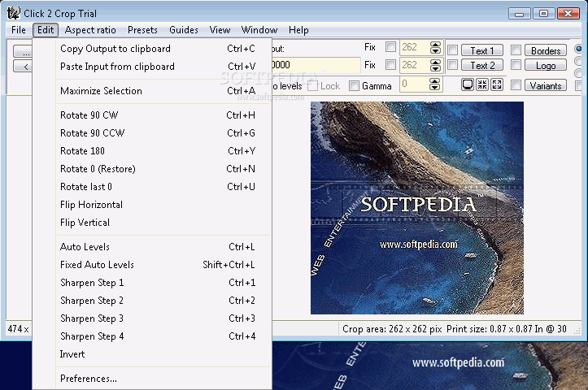
Task: Click the expand arrows icon
Action: coord(497,85)
